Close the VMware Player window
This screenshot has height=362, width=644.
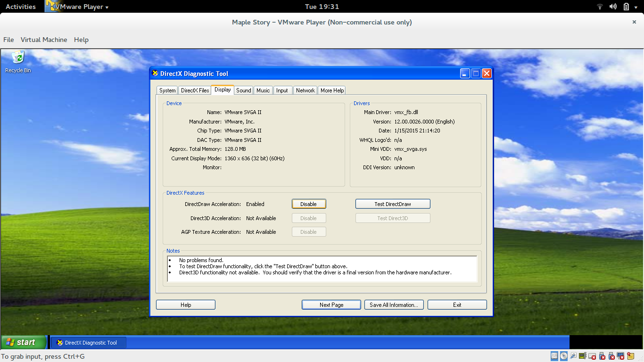(634, 22)
